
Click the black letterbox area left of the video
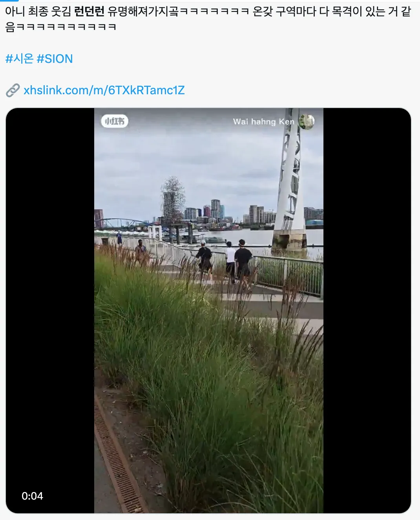[50, 310]
